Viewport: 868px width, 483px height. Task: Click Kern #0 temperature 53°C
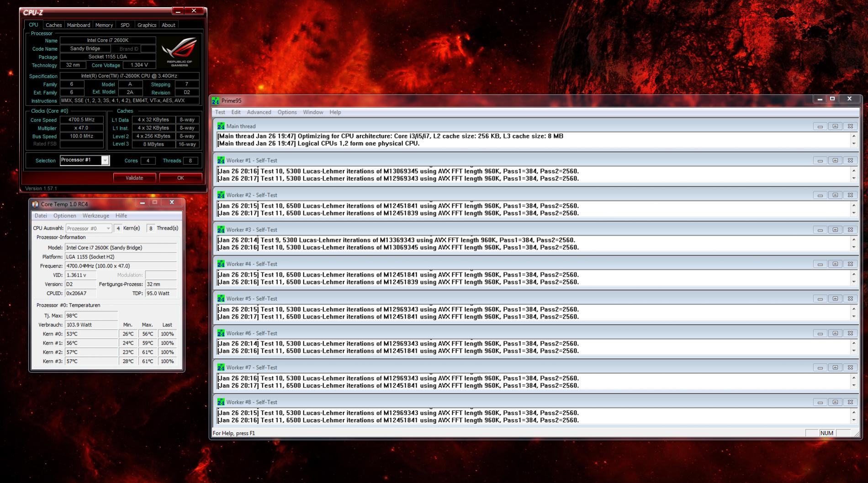[91, 334]
